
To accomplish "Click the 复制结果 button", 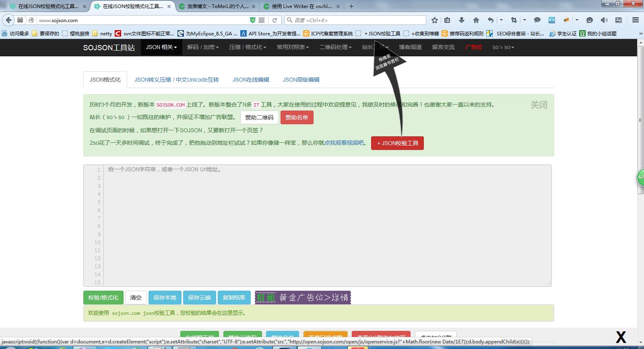I will (234, 298).
